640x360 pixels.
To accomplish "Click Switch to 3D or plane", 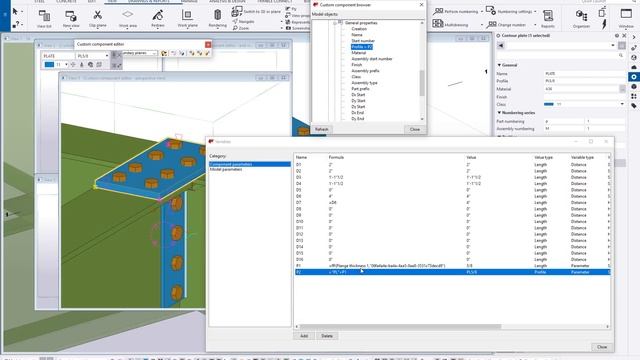I will coord(257,12).
